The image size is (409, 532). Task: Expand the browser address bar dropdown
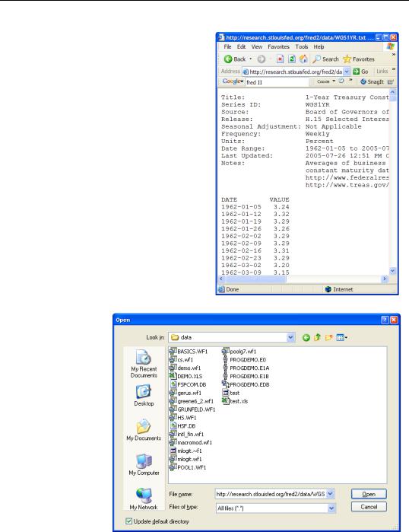click(x=347, y=72)
